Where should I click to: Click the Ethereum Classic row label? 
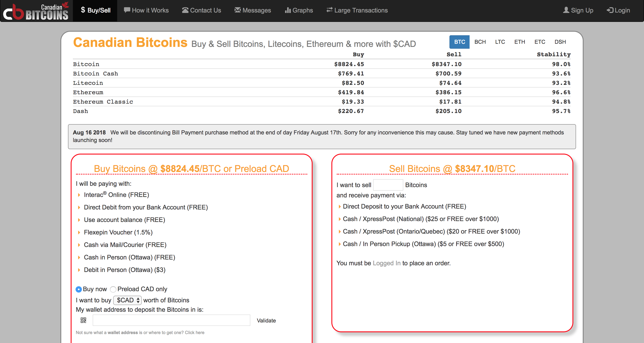[103, 102]
